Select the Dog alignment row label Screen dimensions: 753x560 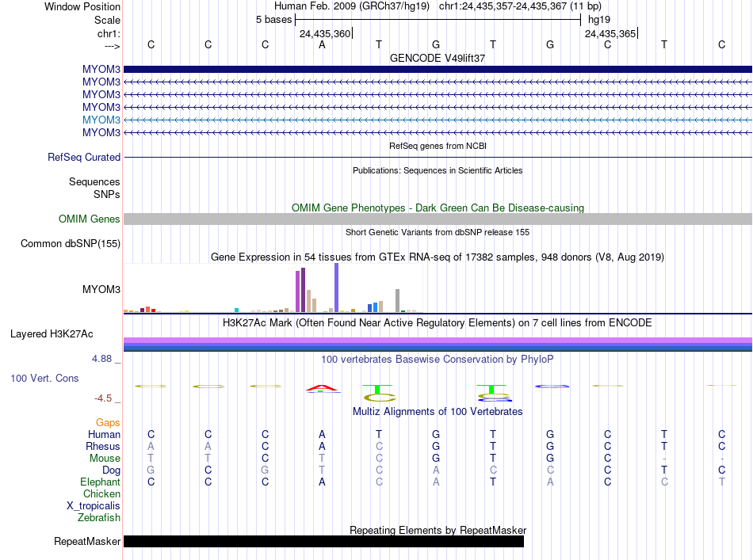pyautogui.click(x=111, y=470)
